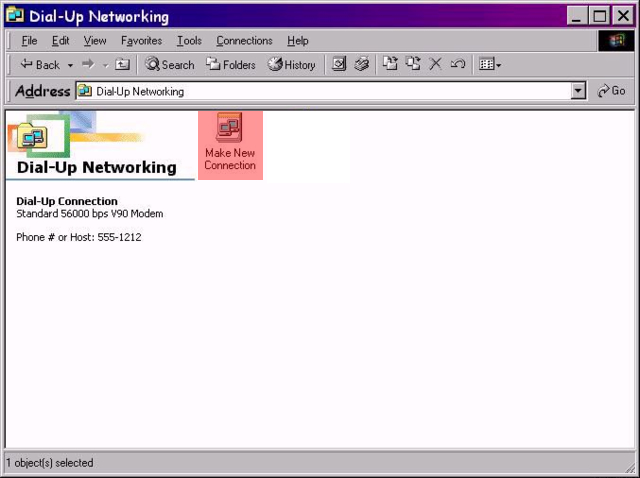Screen dimensions: 640x478
Task: Open the Back button history dropdown arrow
Action: [x=70, y=65]
